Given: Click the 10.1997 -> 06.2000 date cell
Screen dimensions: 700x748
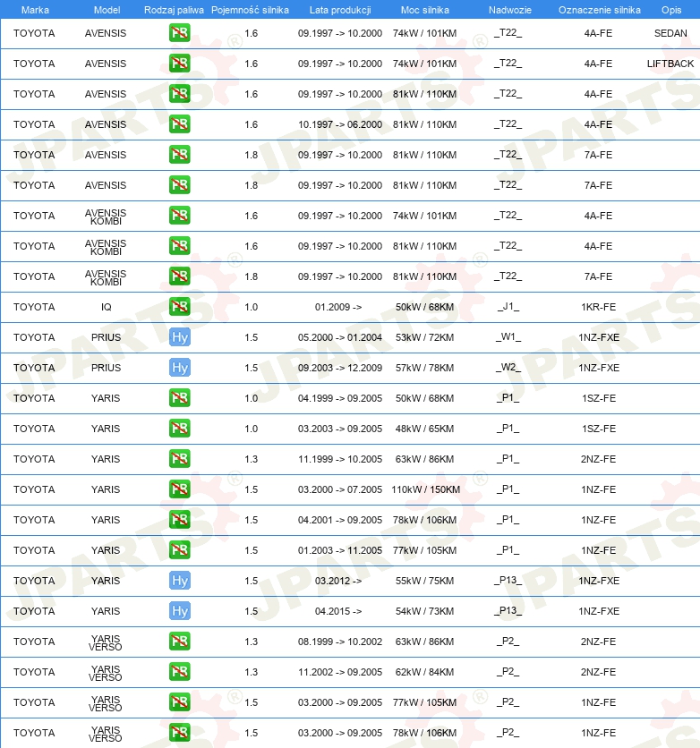Looking at the screenshot, I should [340, 124].
